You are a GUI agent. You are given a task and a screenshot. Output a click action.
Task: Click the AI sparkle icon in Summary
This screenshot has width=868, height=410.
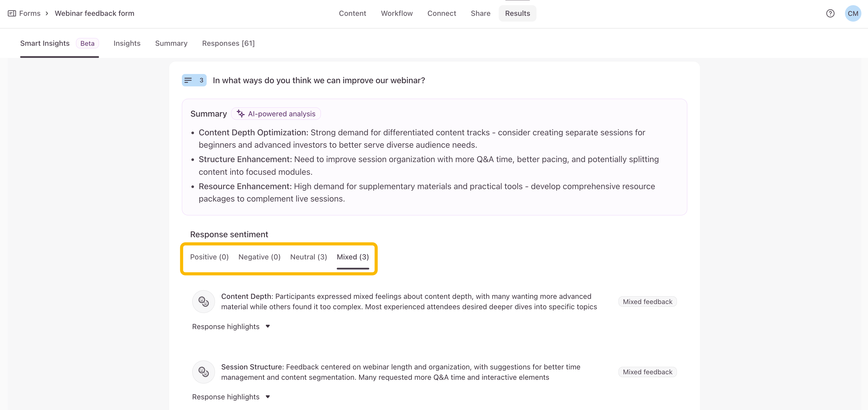click(241, 114)
